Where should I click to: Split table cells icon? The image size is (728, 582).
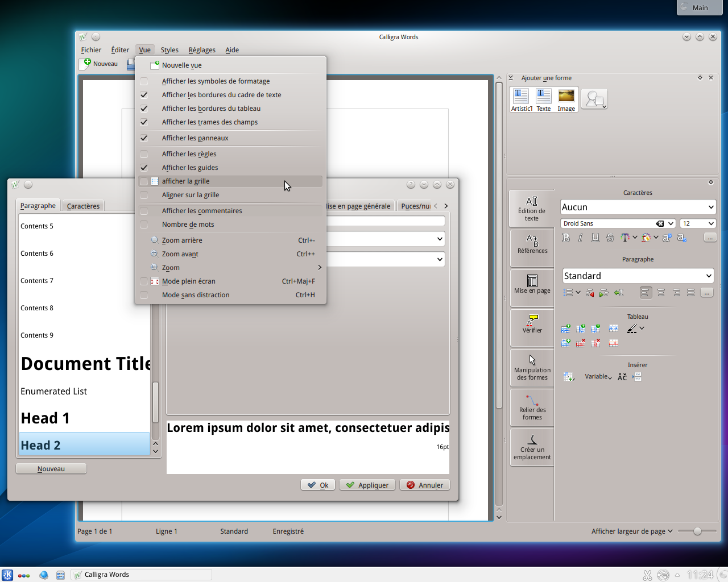[x=614, y=343]
